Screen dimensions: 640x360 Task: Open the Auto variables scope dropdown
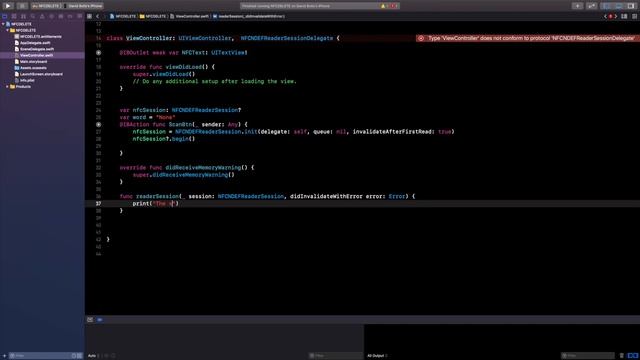[93, 356]
